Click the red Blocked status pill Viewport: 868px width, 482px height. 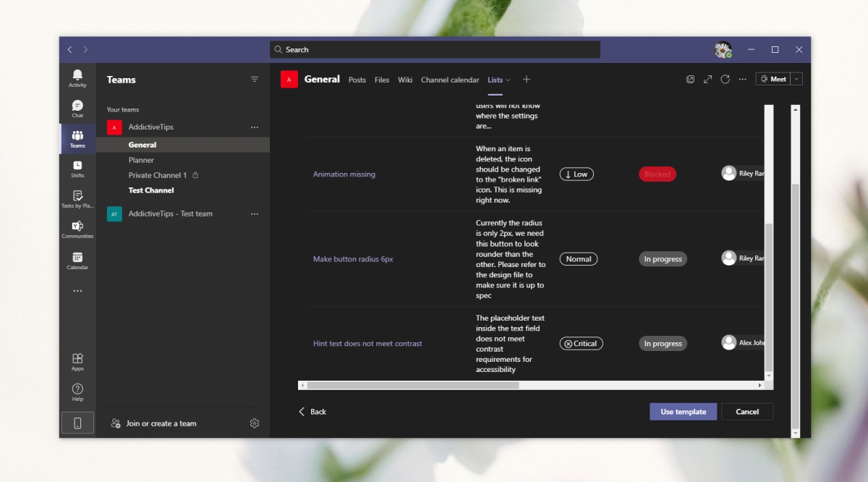tap(658, 174)
